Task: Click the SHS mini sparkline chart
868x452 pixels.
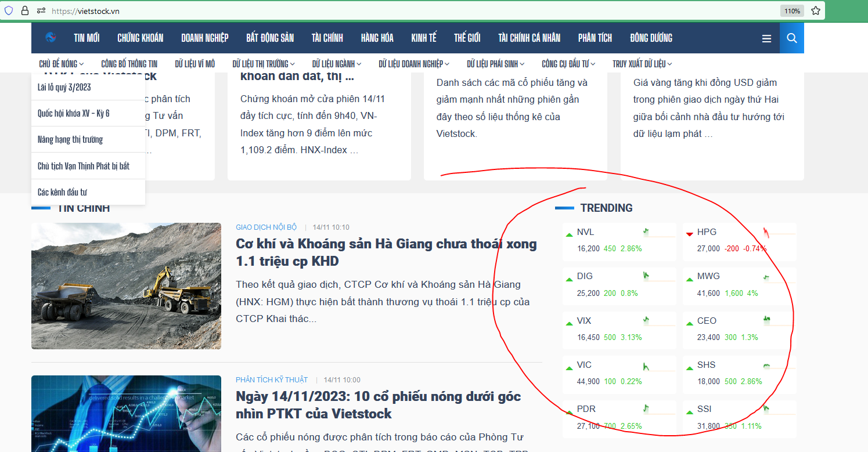Action: (779, 366)
